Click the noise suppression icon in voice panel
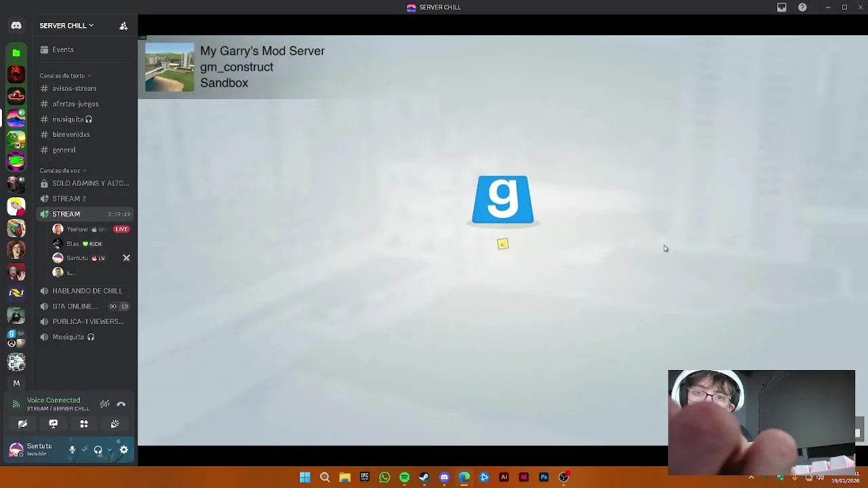 tap(104, 404)
